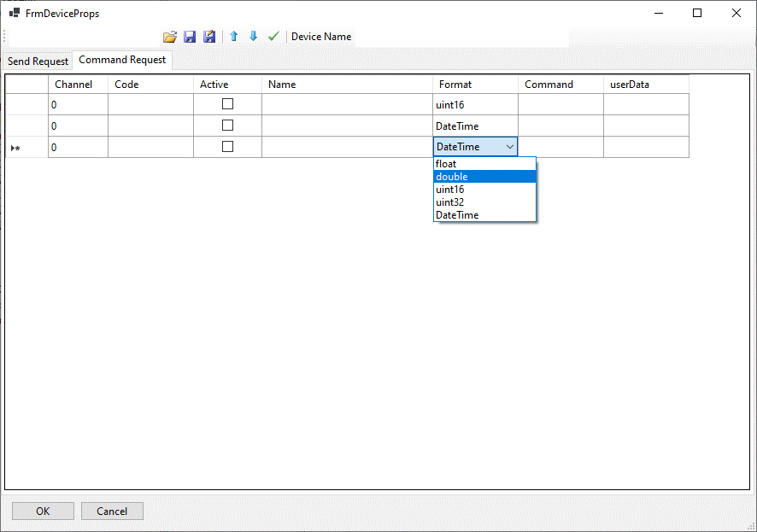The image size is (757, 532).
Task: Move row up with blue arrow
Action: (x=233, y=36)
